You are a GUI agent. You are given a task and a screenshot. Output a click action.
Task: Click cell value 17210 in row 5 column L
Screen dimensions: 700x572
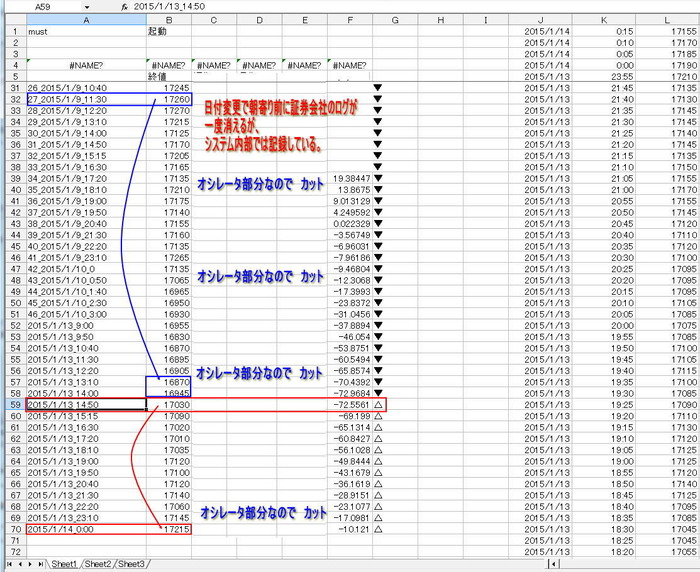point(667,77)
